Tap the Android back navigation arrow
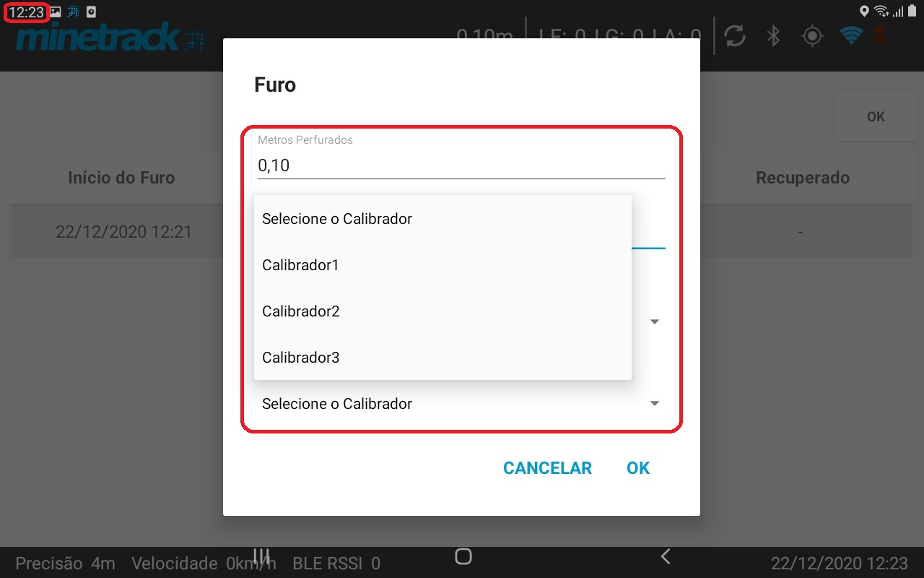The image size is (924, 578). [x=666, y=556]
